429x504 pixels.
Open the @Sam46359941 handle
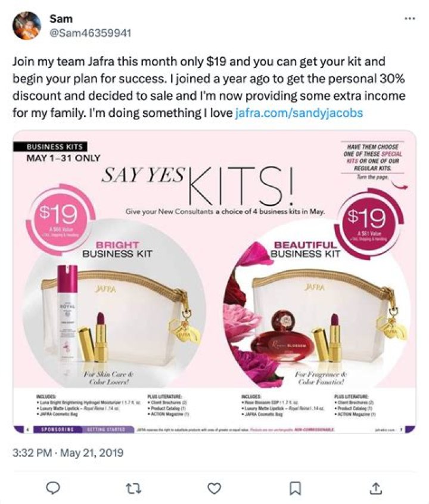coord(90,33)
